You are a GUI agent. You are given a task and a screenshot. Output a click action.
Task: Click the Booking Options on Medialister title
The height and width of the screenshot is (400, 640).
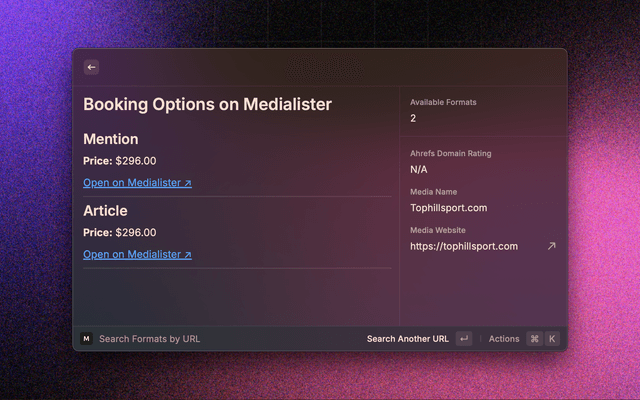pyautogui.click(x=207, y=104)
